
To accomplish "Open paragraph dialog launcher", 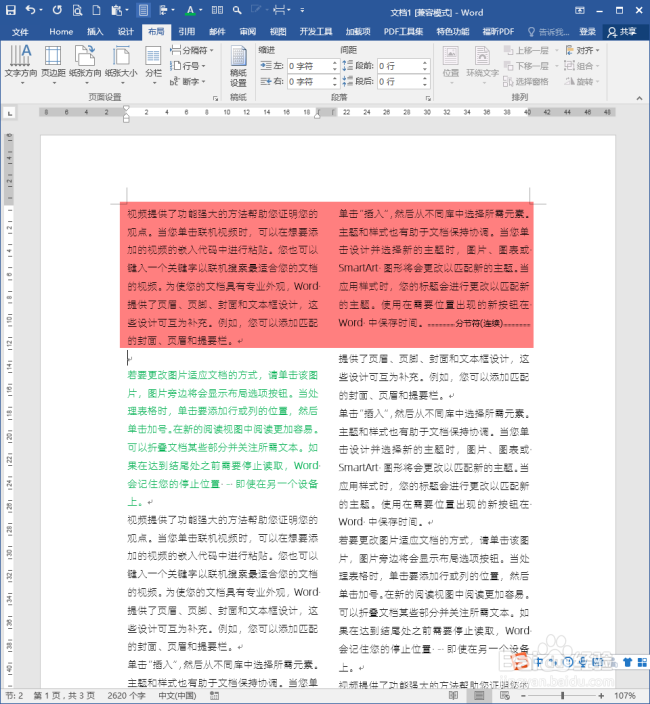I will tap(428, 98).
